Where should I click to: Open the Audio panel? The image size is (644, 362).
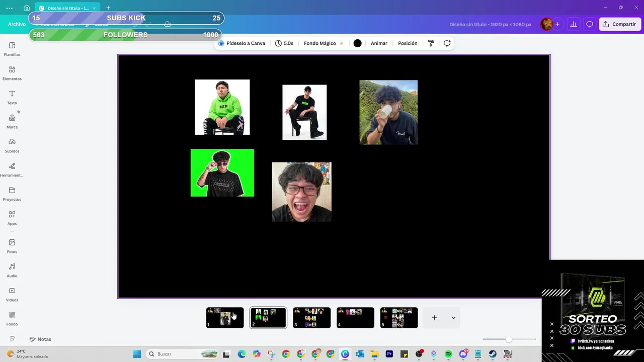pos(12,270)
